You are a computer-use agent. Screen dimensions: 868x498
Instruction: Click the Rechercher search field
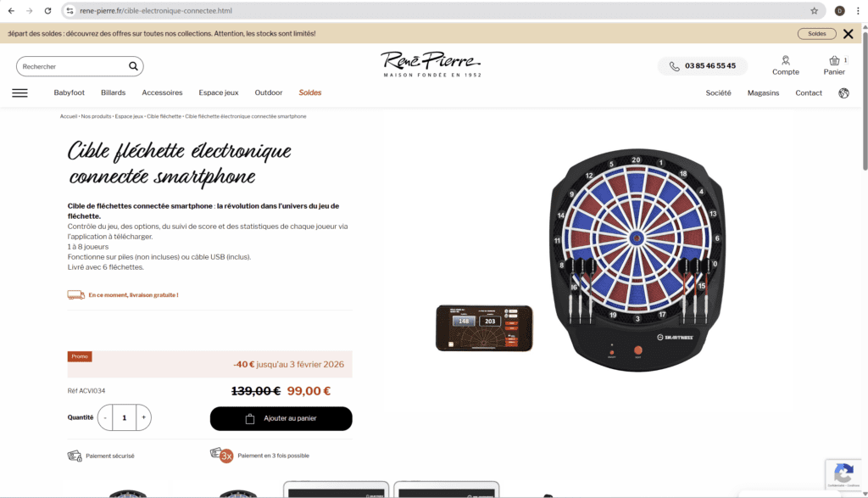[x=73, y=66]
